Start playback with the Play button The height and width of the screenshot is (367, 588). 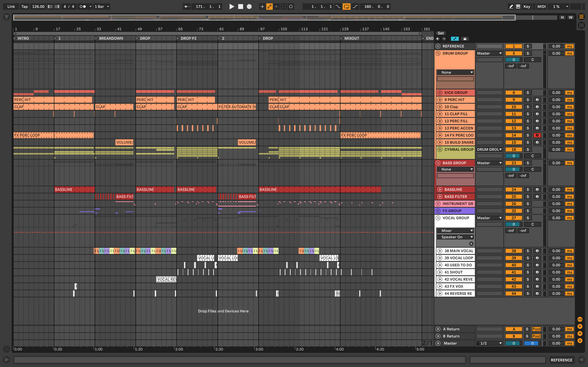(232, 7)
